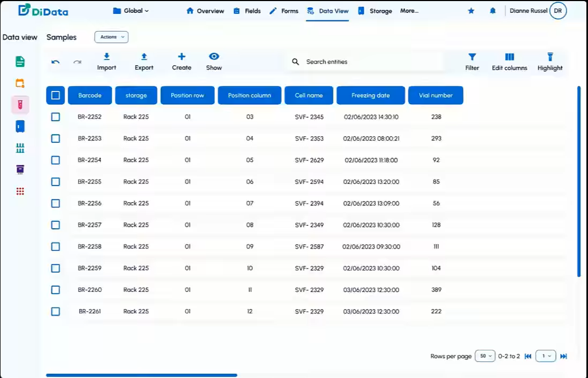Image resolution: width=588 pixels, height=378 pixels.
Task: Switch to the Storage tab
Action: coord(375,11)
